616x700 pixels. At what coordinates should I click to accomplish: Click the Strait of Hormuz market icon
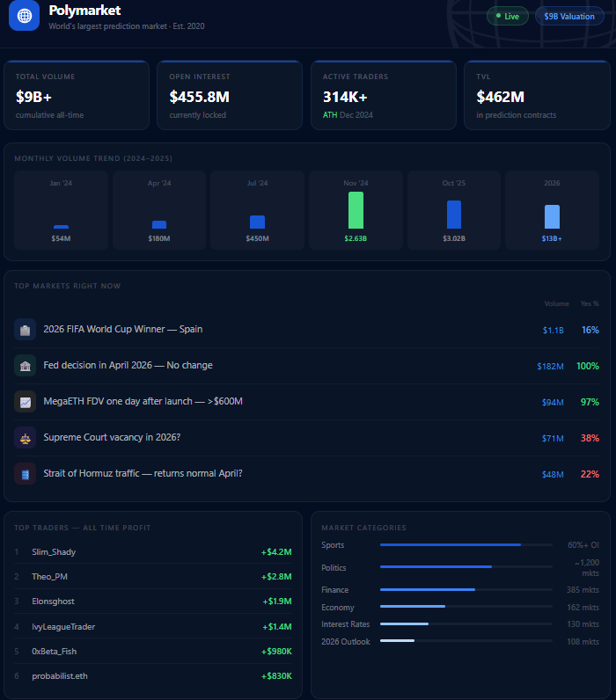pyautogui.click(x=25, y=474)
